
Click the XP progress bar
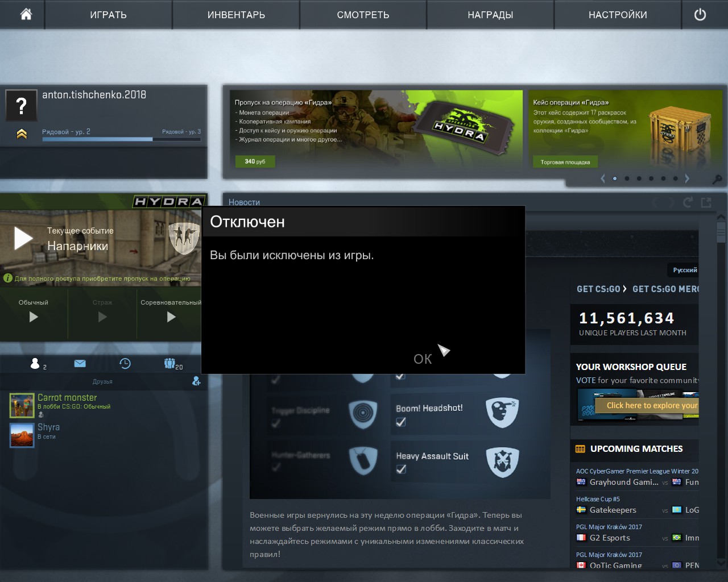pyautogui.click(x=121, y=139)
